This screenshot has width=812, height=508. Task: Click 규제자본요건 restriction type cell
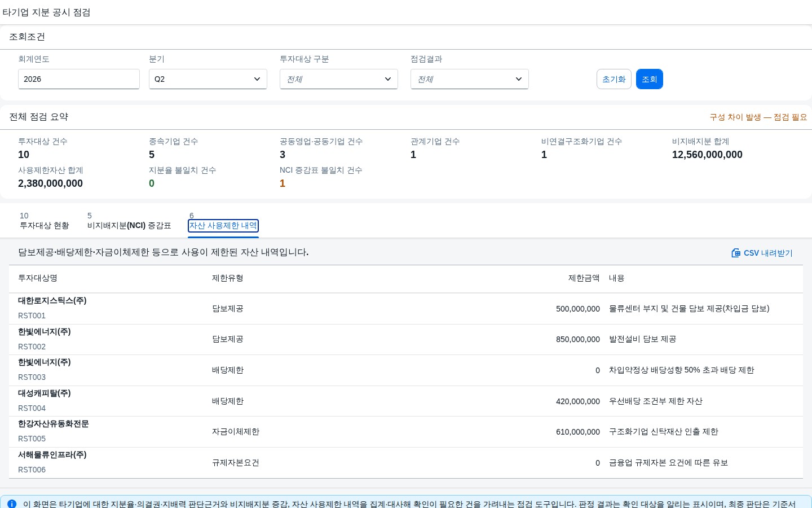pyautogui.click(x=236, y=463)
